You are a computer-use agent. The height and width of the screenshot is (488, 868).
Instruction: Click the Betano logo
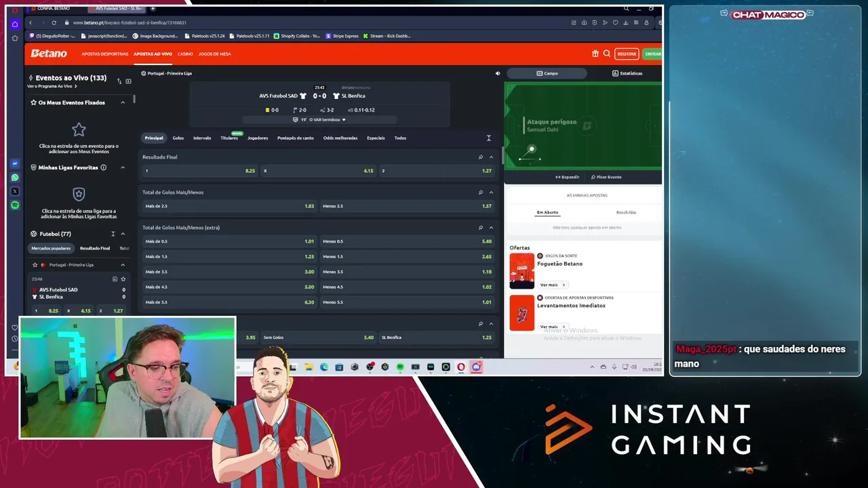pyautogui.click(x=49, y=54)
